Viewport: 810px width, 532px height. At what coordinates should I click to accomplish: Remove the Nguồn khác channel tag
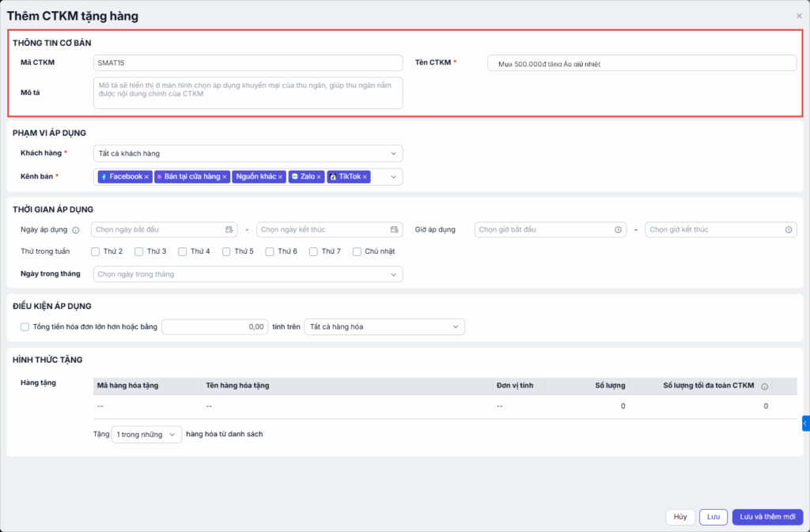[x=281, y=177]
